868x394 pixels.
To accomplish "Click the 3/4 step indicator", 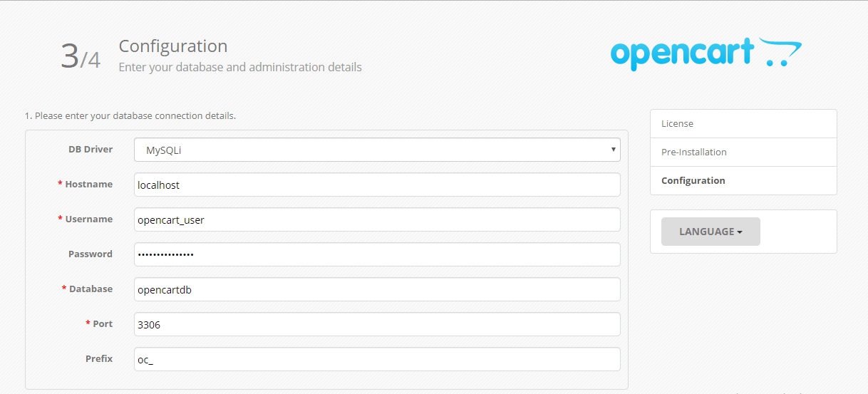I will [81, 56].
